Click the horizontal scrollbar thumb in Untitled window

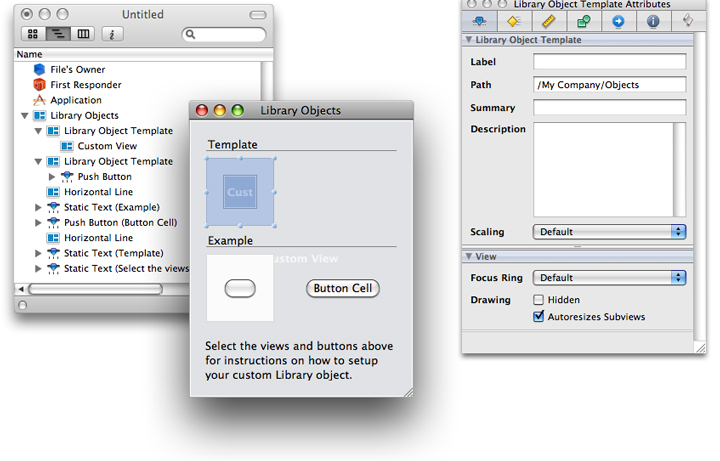pos(96,289)
